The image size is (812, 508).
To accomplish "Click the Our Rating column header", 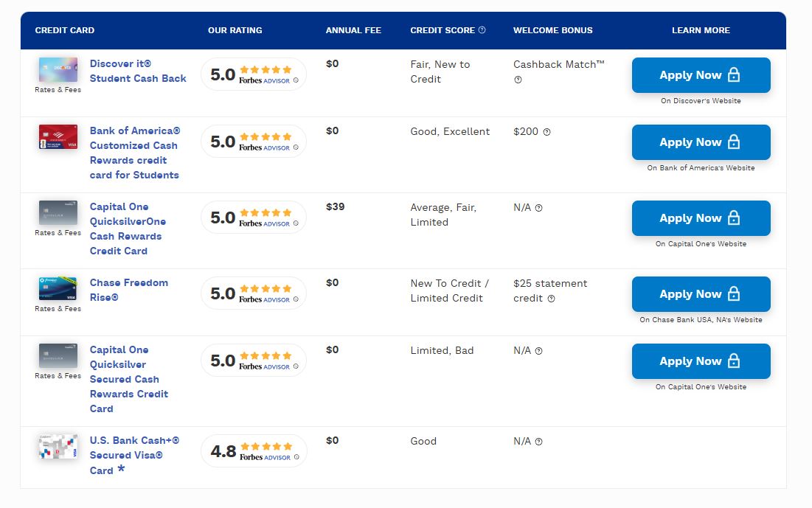I will coord(235,30).
